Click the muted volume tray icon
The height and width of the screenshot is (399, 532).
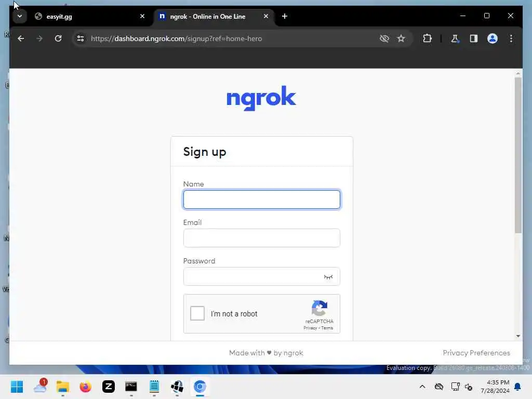click(x=469, y=387)
